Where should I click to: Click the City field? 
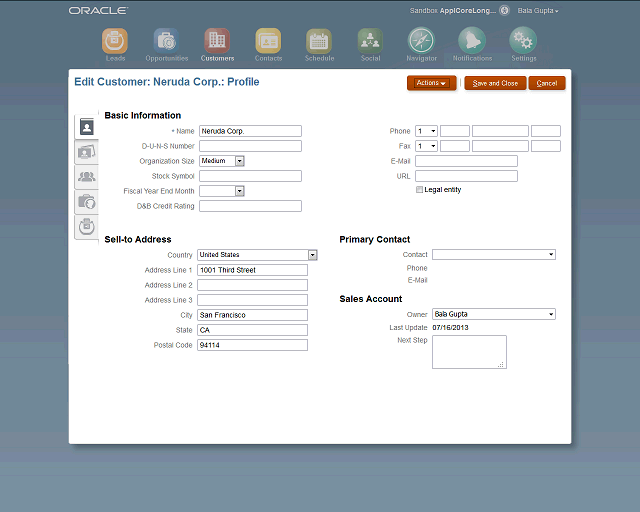pyautogui.click(x=252, y=315)
